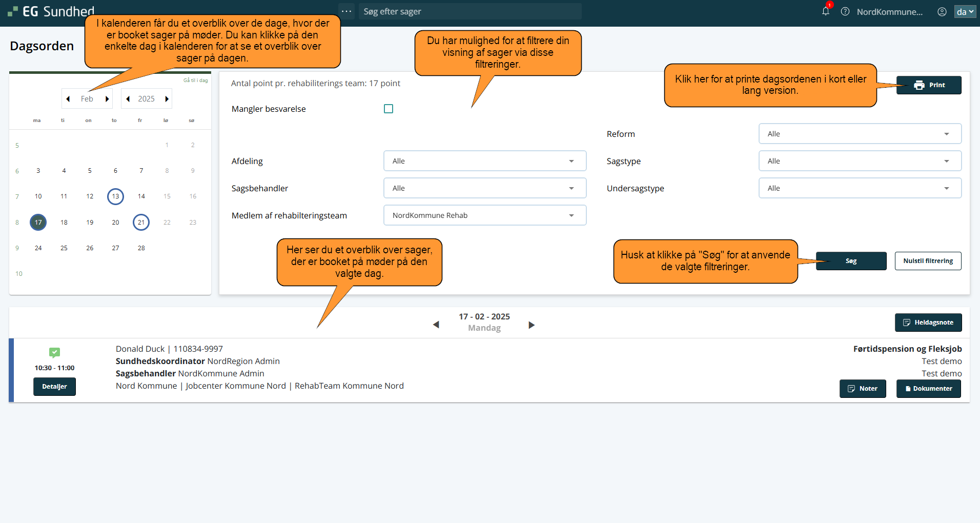
Task: Click the help question mark icon
Action: pyautogui.click(x=845, y=11)
